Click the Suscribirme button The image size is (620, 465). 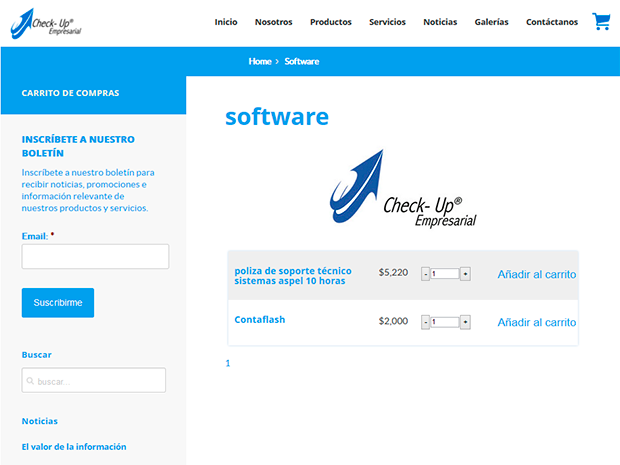pyautogui.click(x=58, y=302)
